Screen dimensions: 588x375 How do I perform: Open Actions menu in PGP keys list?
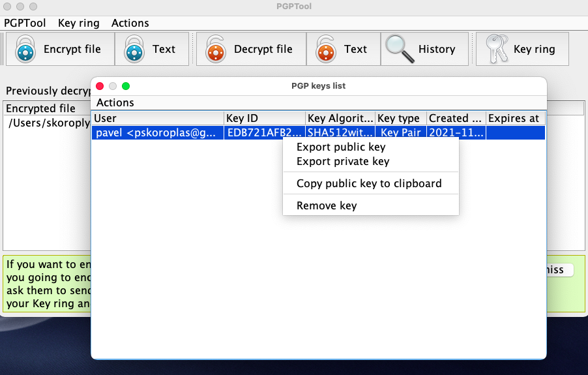coord(115,103)
